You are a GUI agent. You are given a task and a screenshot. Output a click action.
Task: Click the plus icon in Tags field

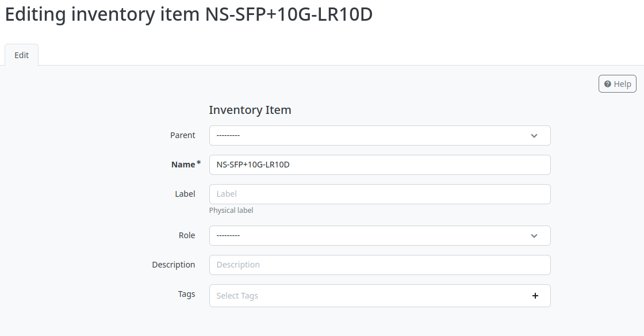point(535,296)
